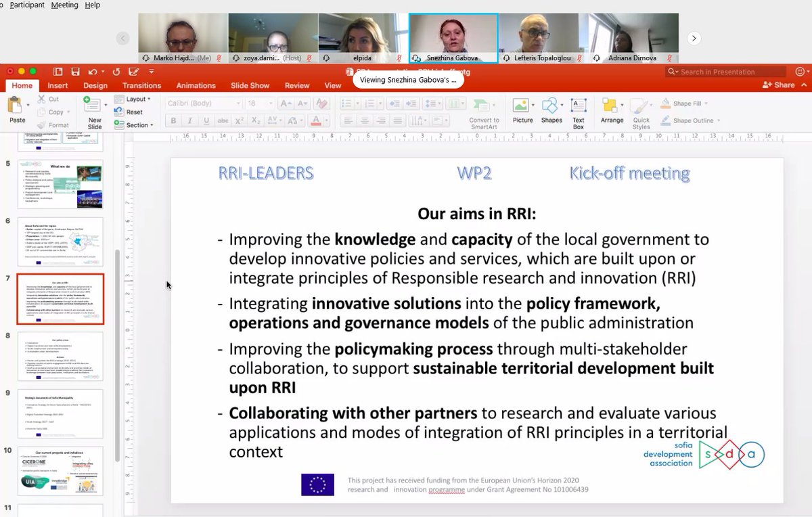The image size is (812, 517).
Task: Click the Arrange icon
Action: 609,106
